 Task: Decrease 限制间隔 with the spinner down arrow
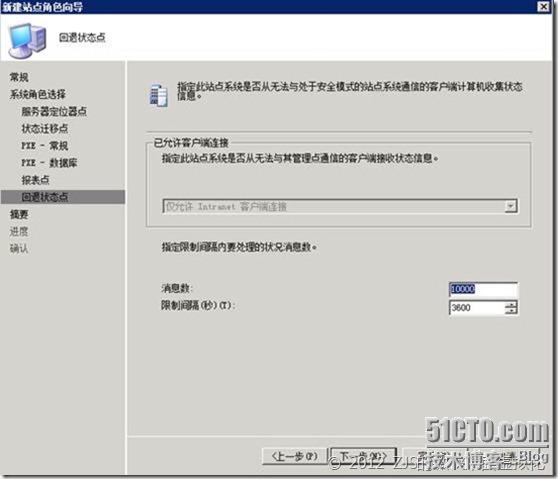click(511, 311)
